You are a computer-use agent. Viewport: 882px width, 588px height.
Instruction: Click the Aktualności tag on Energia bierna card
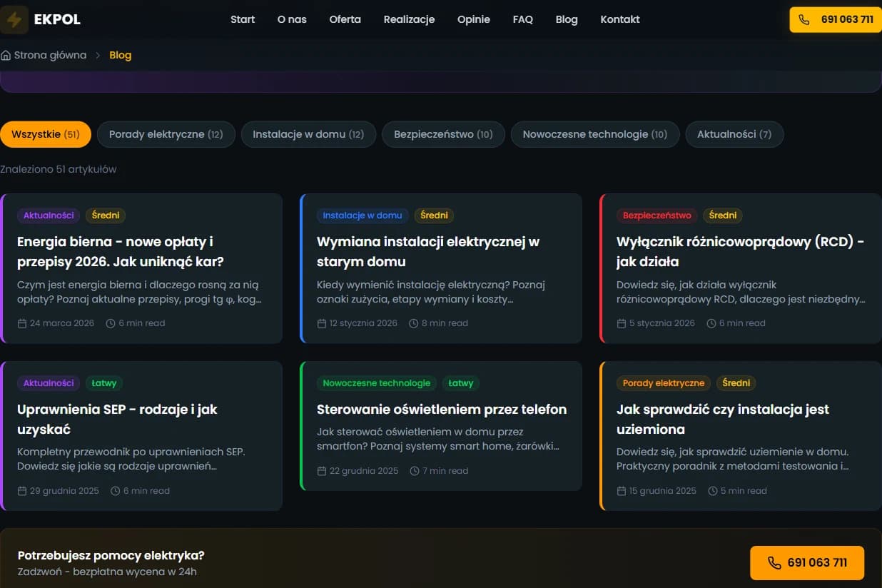coord(49,216)
